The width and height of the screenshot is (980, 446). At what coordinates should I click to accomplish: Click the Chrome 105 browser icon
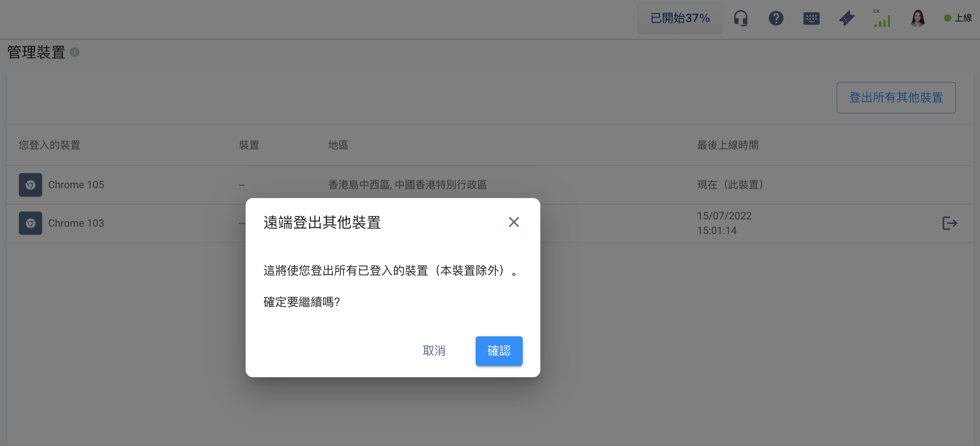[30, 185]
